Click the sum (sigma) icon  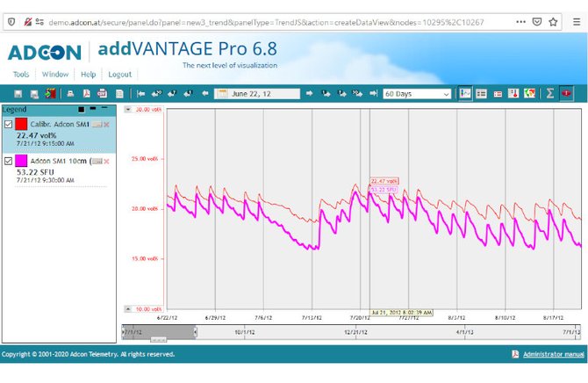(x=549, y=93)
